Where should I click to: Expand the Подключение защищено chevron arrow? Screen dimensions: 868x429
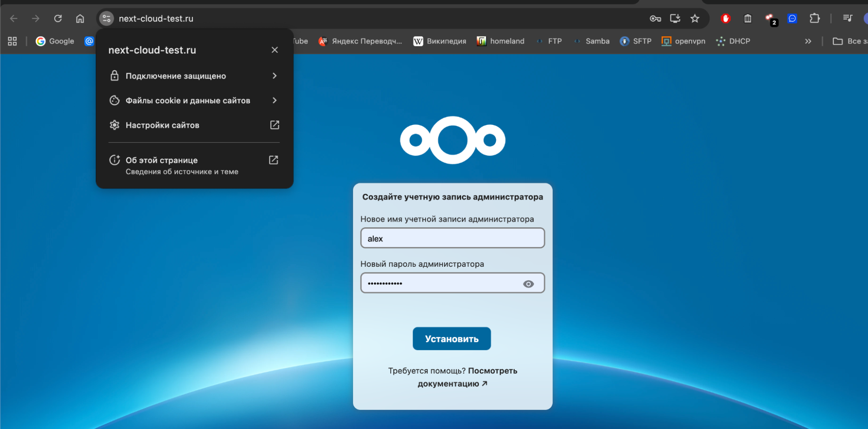click(274, 76)
